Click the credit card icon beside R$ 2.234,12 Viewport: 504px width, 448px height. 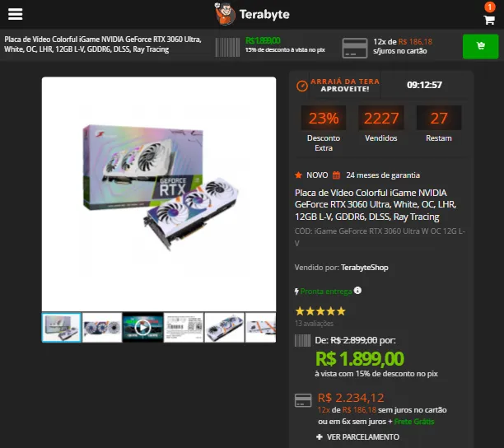coord(303,400)
